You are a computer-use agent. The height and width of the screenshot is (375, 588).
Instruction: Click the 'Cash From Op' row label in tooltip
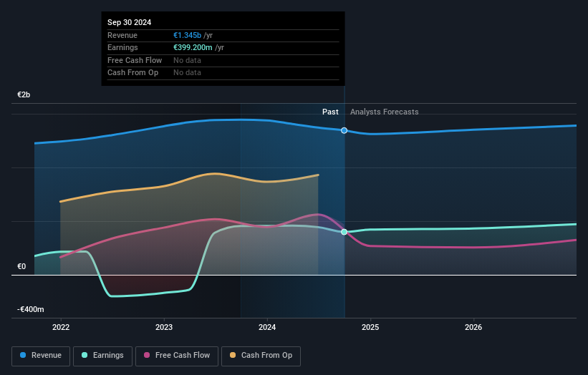(132, 73)
